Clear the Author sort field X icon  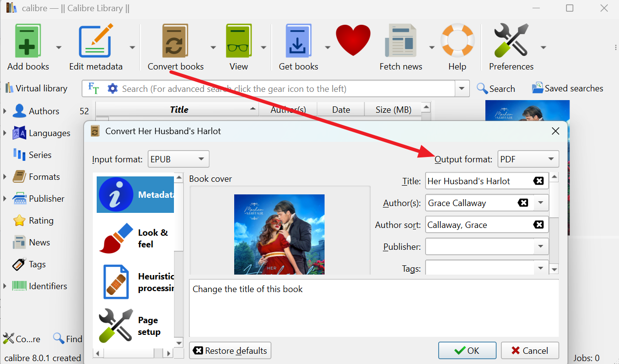pos(538,225)
